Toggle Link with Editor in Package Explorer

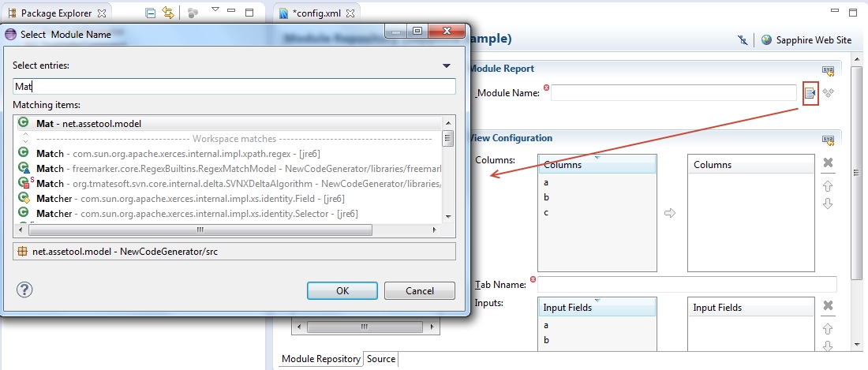pyautogui.click(x=168, y=13)
